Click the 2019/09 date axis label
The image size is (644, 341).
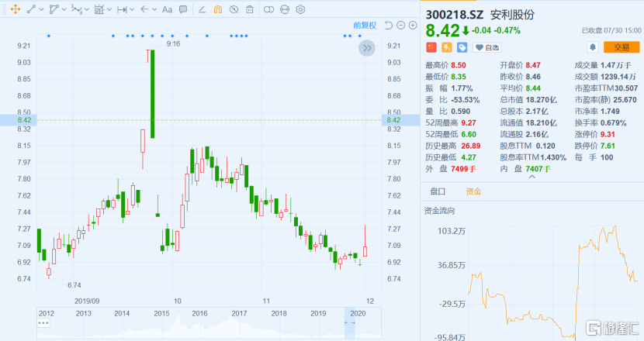coord(87,301)
